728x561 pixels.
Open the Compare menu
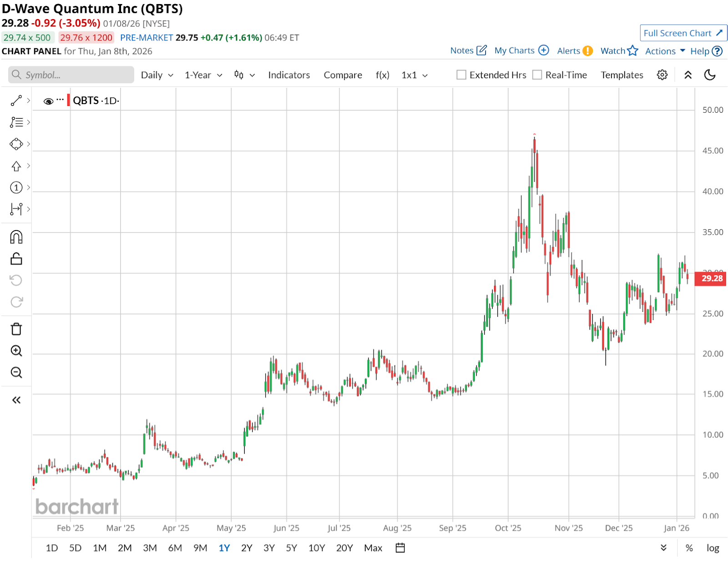343,75
